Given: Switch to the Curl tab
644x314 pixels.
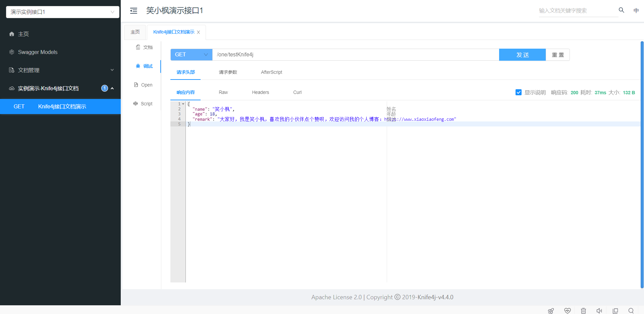Looking at the screenshot, I should click(297, 92).
